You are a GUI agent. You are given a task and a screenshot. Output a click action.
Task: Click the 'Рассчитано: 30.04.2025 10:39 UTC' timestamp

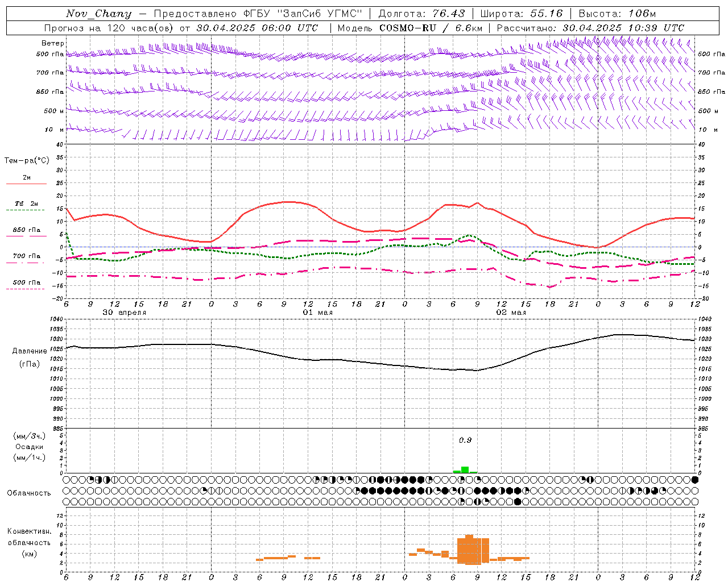click(590, 28)
